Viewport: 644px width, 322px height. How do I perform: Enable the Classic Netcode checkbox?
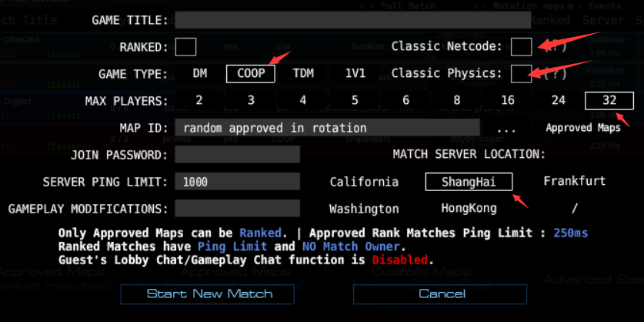point(522,47)
